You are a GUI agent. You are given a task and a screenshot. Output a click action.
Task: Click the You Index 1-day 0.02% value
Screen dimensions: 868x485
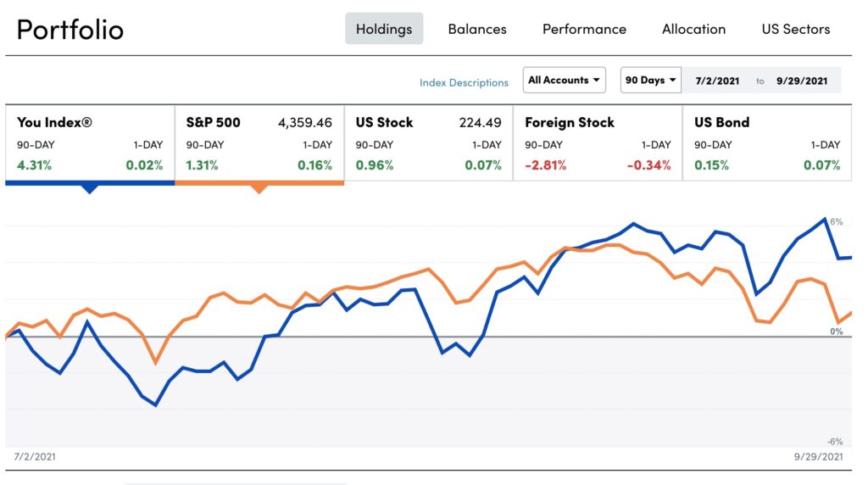(x=144, y=165)
